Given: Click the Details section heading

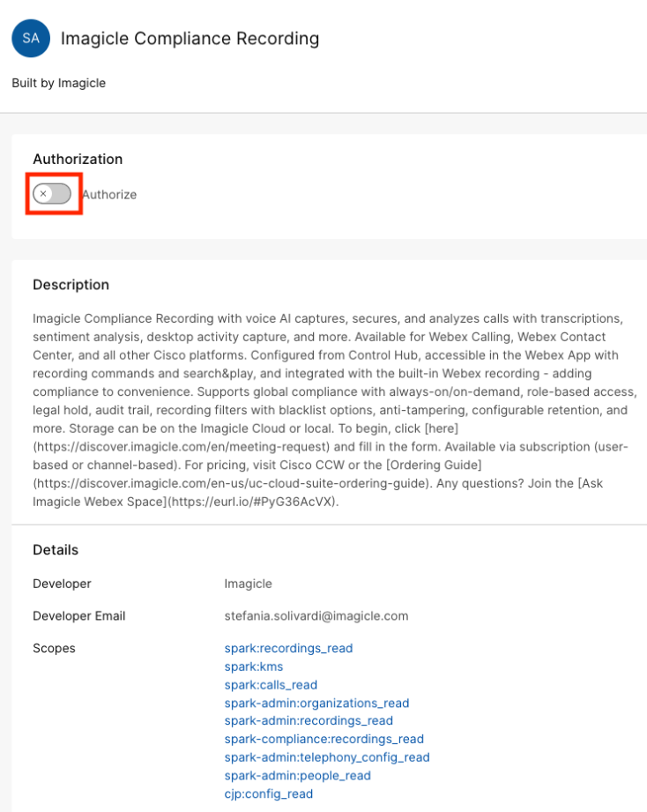Looking at the screenshot, I should click(x=56, y=550).
